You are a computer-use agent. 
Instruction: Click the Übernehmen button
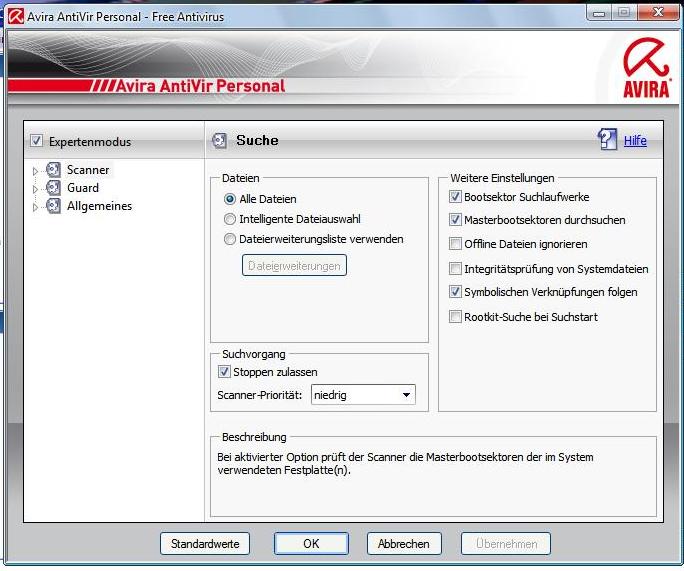[x=506, y=544]
